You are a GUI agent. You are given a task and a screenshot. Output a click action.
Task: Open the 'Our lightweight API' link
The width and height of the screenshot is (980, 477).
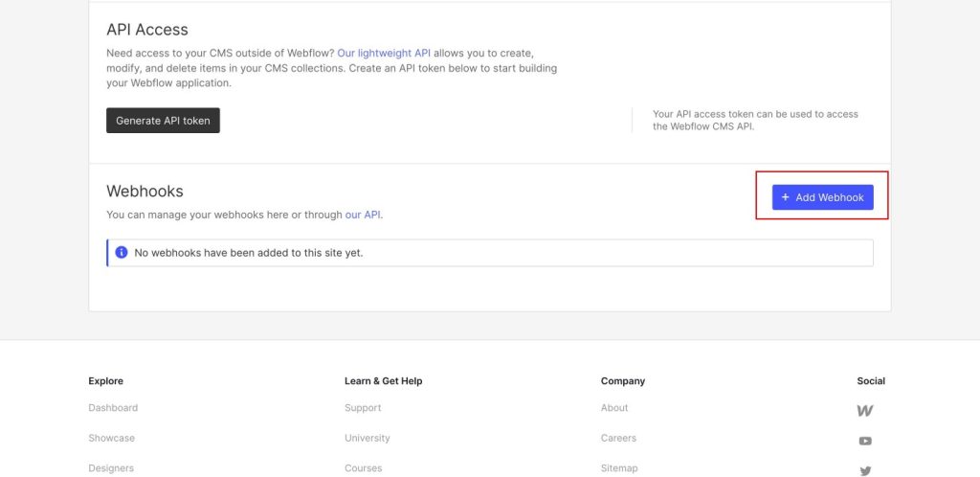384,53
